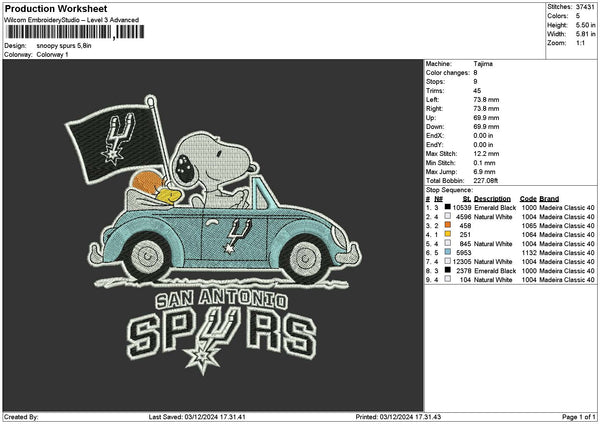The width and height of the screenshot is (600, 424).
Task: Click the Natural White swatch with 12305 stitches
Action: [447, 261]
